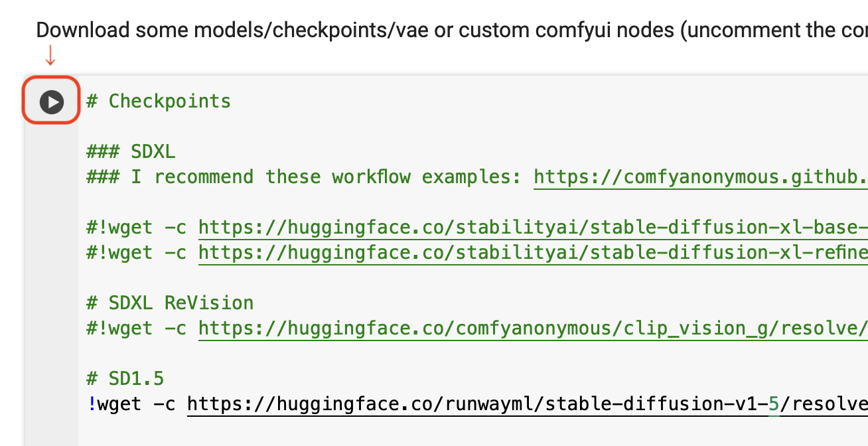Open the stable-diffusion-xl-base huggingface link
This screenshot has height=446, width=868.
pyautogui.click(x=532, y=228)
